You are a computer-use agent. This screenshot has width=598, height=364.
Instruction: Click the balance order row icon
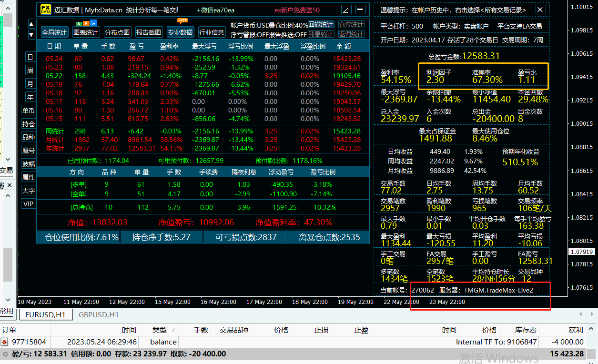tap(4, 342)
